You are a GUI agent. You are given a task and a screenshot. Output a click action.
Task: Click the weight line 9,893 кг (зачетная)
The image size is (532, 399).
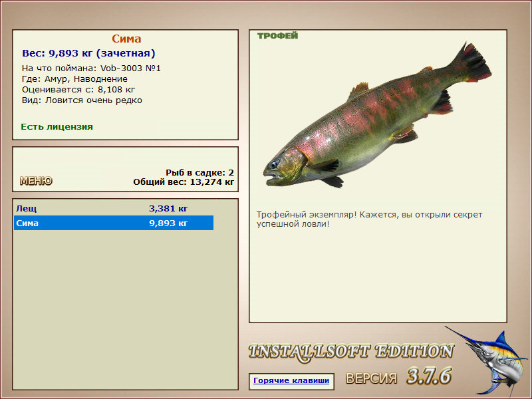point(88,53)
